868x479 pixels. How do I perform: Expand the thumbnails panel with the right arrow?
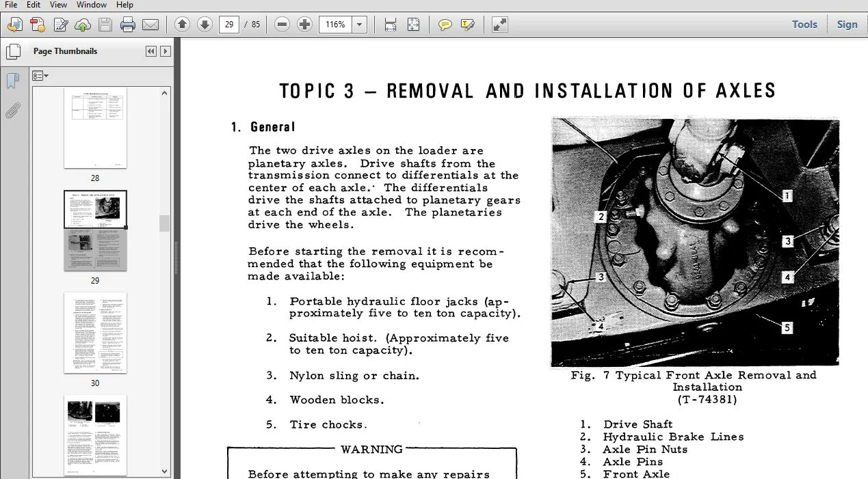pos(165,51)
